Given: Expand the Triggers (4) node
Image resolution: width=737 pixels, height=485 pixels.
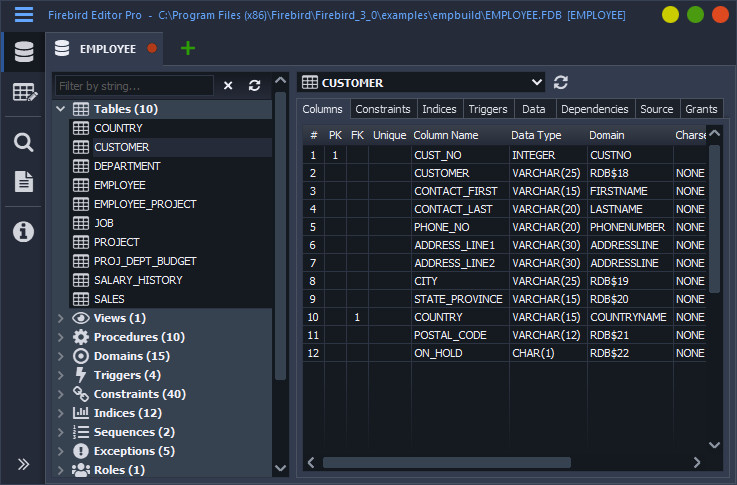Looking at the screenshot, I should point(61,375).
